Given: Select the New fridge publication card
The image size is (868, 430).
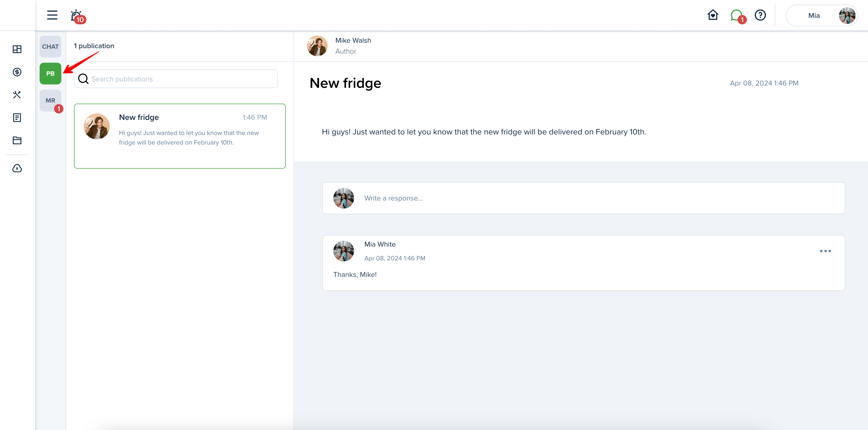Looking at the screenshot, I should 180,136.
